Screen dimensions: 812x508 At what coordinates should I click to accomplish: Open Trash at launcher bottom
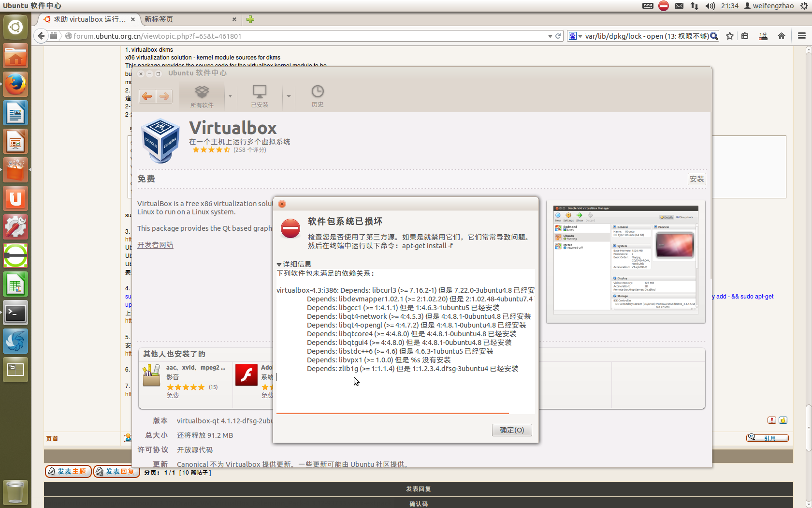click(x=15, y=492)
